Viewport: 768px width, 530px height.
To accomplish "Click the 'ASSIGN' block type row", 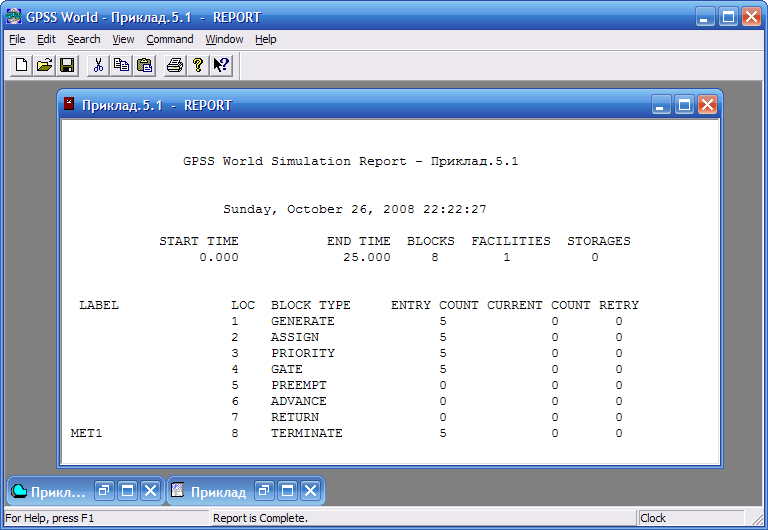I will [294, 337].
